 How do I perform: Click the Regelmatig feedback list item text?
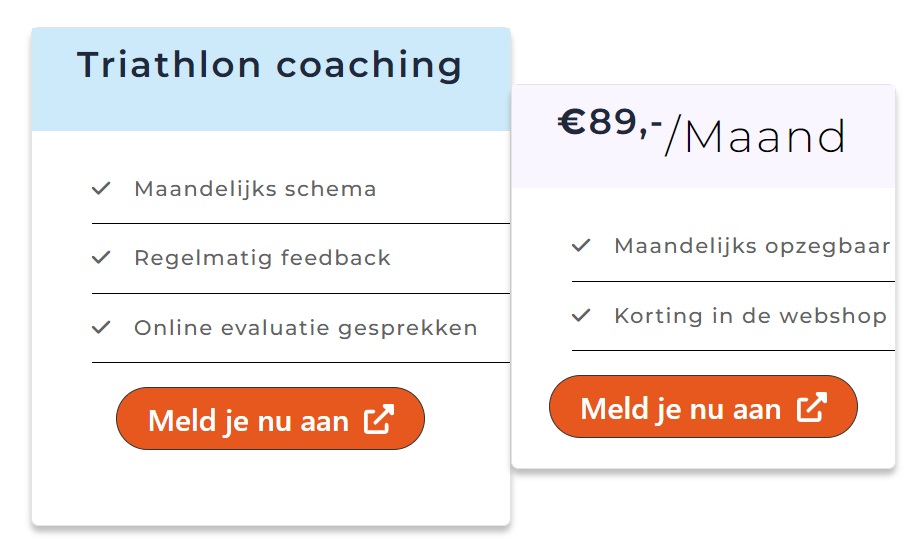point(262,258)
